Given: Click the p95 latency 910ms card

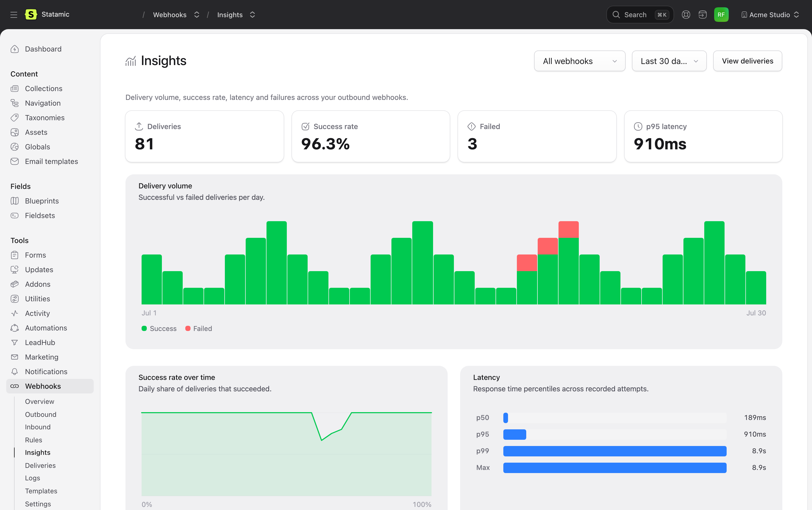Looking at the screenshot, I should click(703, 136).
